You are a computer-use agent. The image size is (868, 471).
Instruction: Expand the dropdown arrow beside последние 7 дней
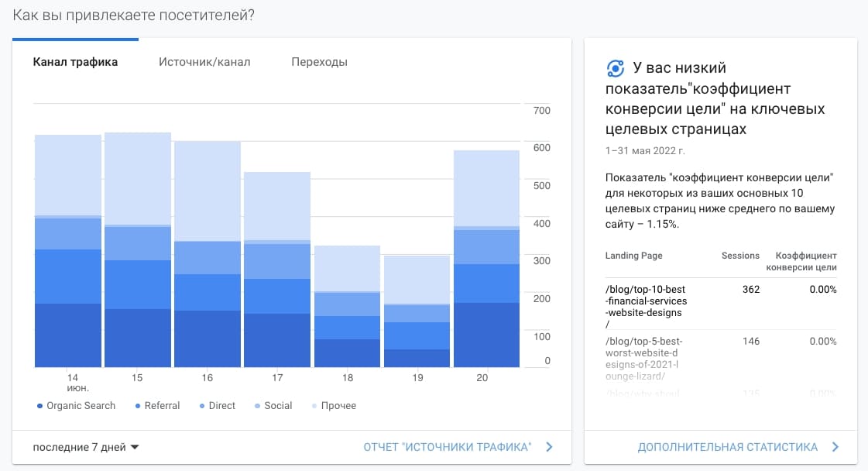coord(135,447)
